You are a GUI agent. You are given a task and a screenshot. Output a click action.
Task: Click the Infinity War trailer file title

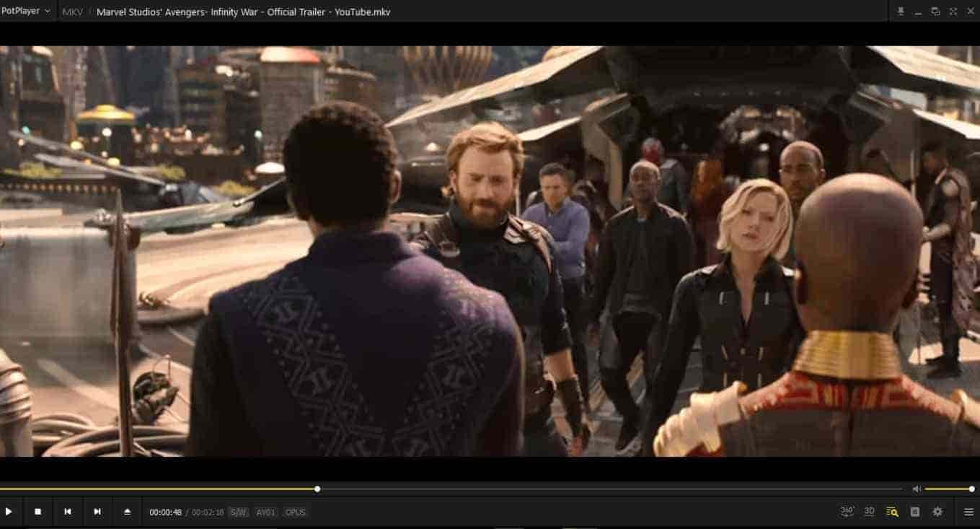(243, 12)
